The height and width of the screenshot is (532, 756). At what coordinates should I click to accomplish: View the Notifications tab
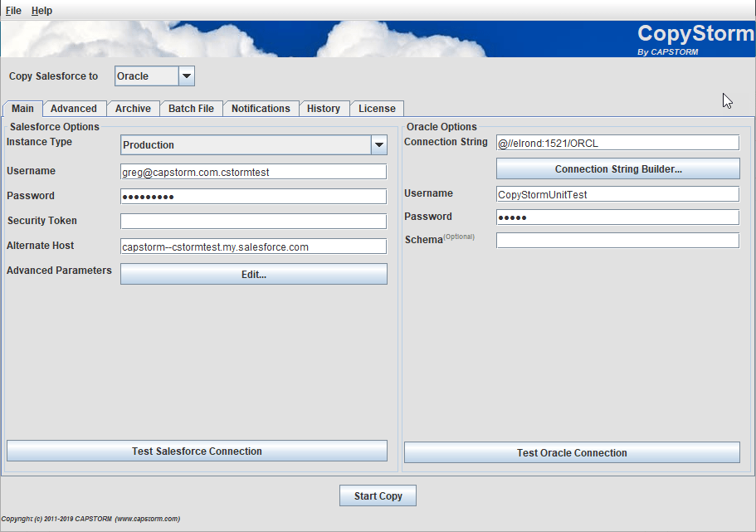261,108
